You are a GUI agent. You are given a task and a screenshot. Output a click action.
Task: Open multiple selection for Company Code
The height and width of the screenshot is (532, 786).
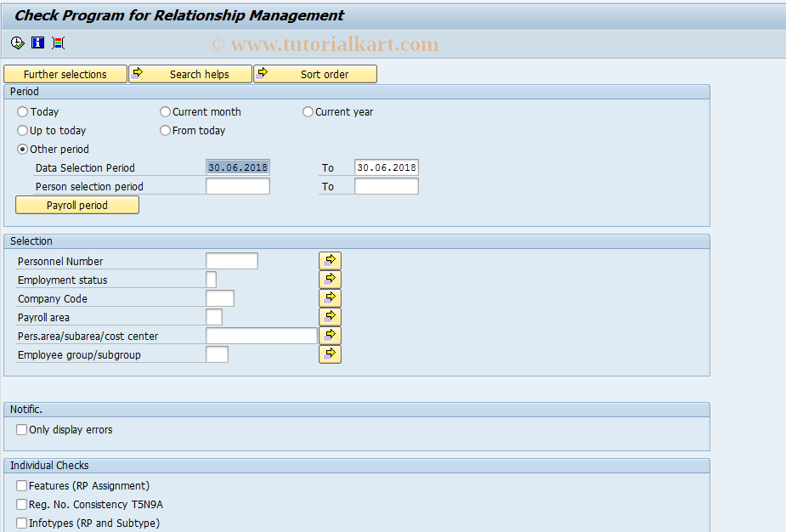[x=330, y=297]
